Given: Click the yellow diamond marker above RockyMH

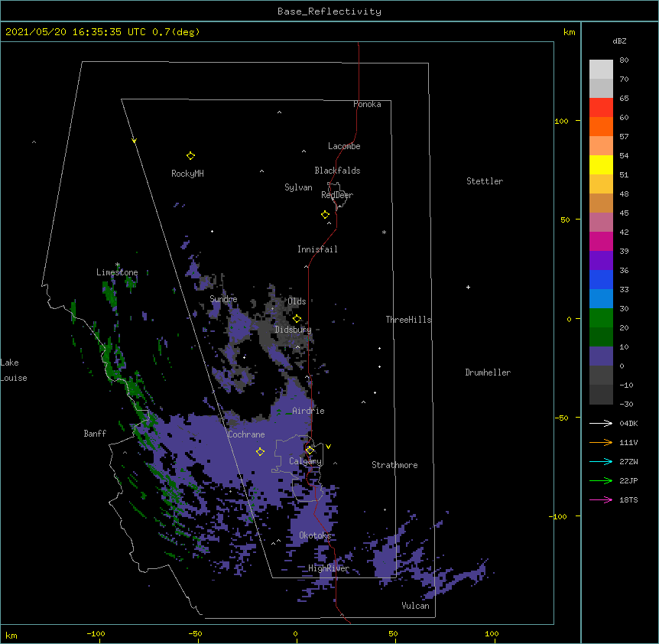Looking at the screenshot, I should (x=190, y=156).
